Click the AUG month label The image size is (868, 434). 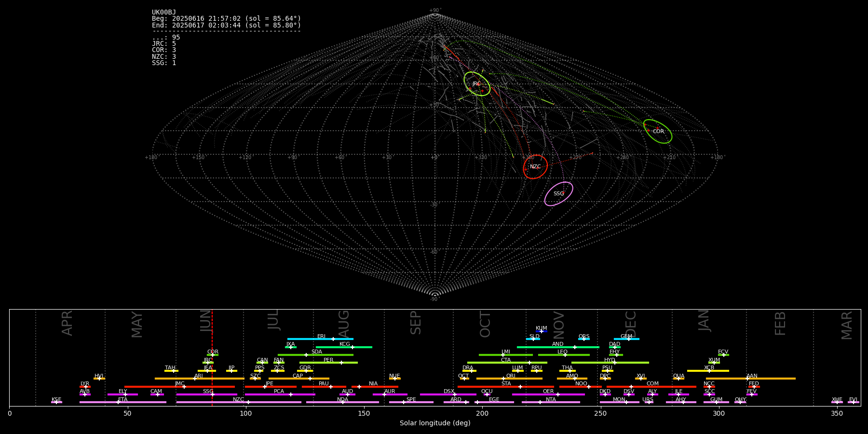[x=344, y=323]
